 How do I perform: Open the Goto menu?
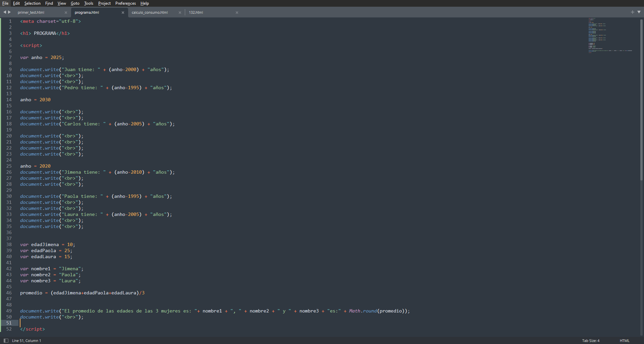75,3
